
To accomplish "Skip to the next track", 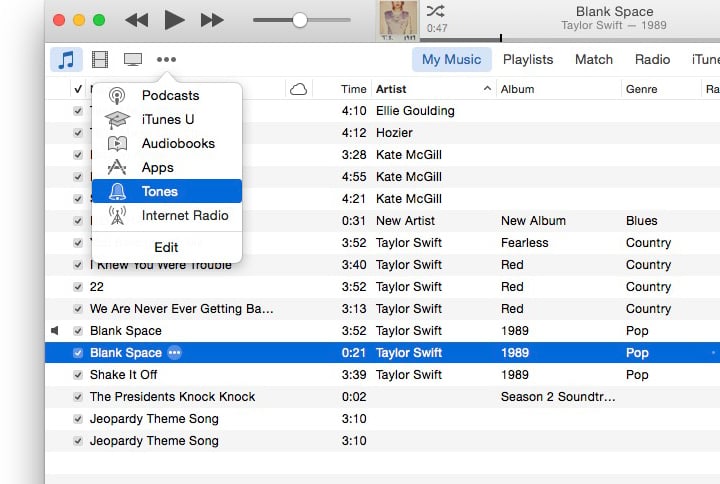I will click(x=212, y=20).
